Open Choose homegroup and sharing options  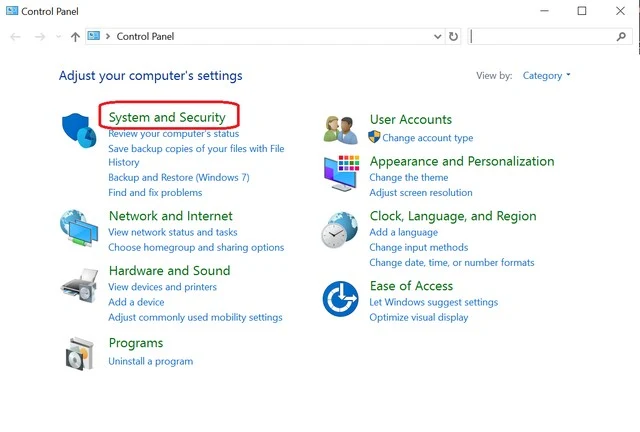point(196,247)
